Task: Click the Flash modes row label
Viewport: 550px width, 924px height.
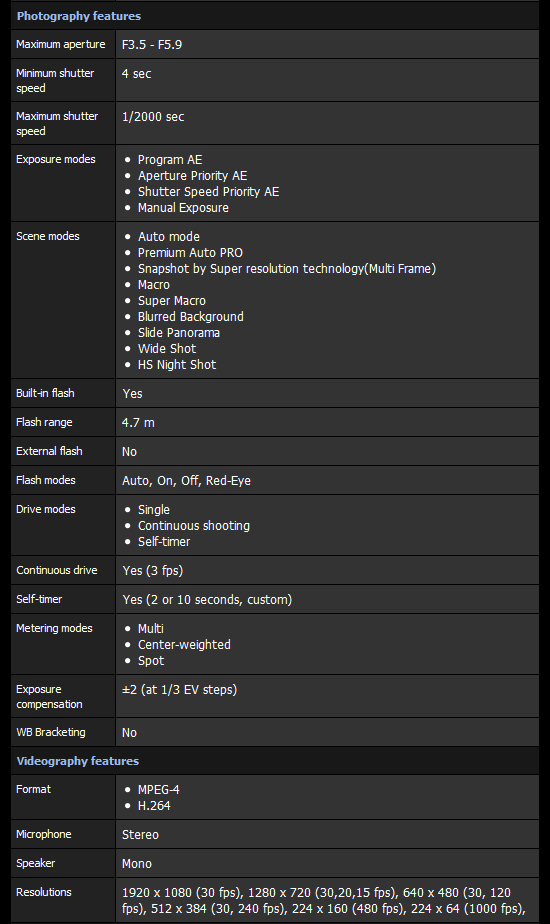Action: (45, 480)
